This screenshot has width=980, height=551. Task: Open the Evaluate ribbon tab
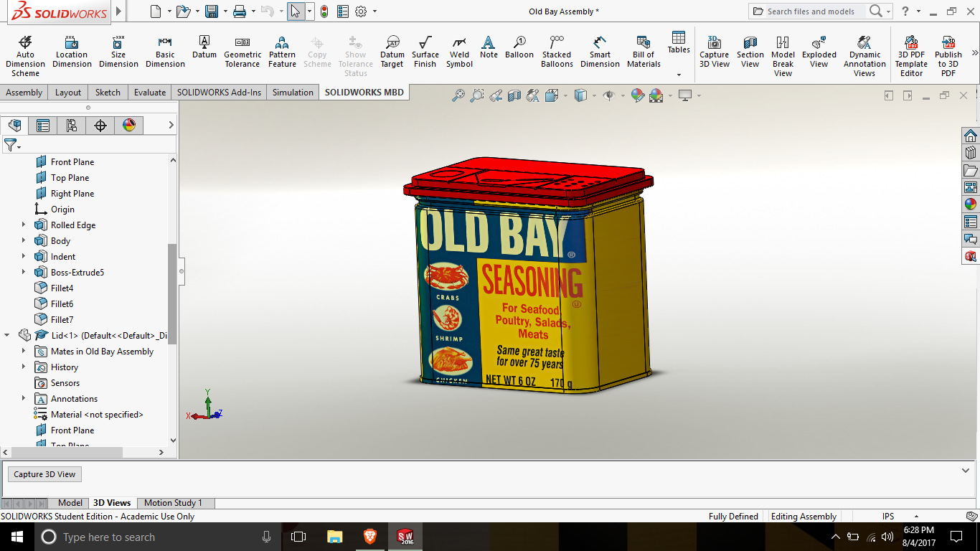150,93
